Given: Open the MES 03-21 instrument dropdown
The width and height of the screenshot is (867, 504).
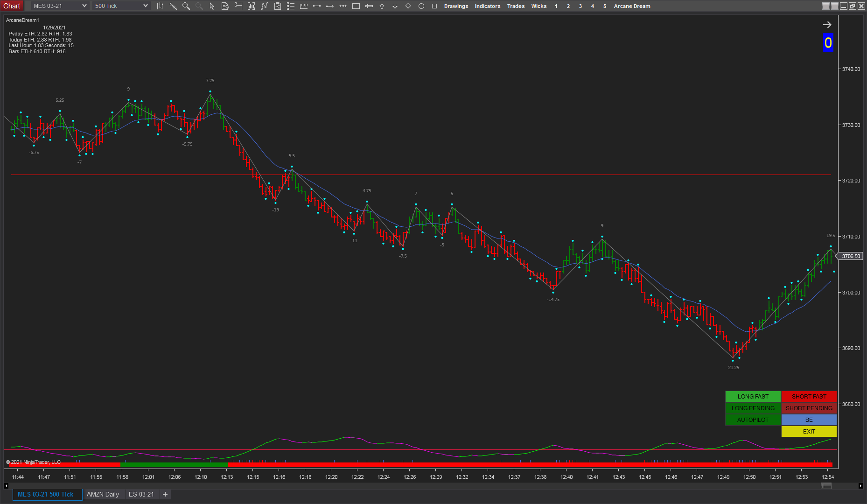Looking at the screenshot, I should tap(60, 6).
